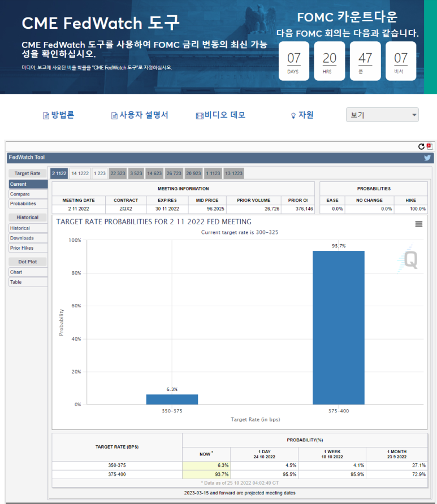Click the red PDF export icon
The height and width of the screenshot is (504, 437).
click(429, 146)
